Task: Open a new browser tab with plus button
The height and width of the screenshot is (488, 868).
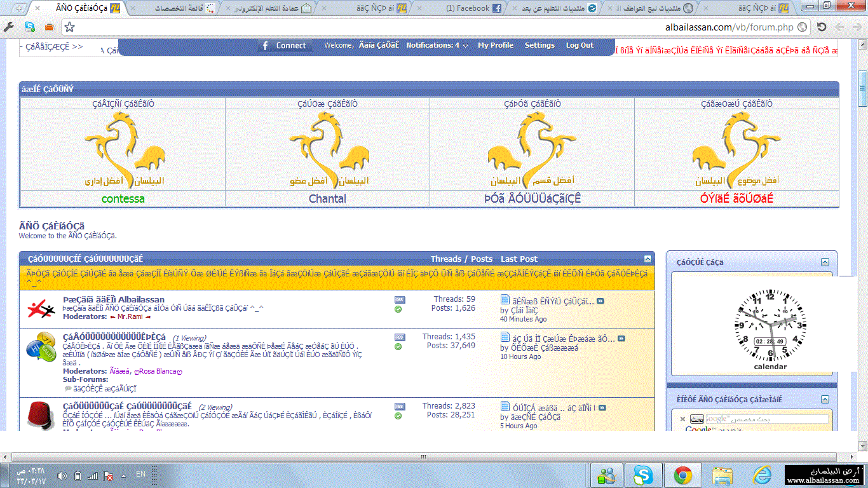Action: [x=19, y=8]
